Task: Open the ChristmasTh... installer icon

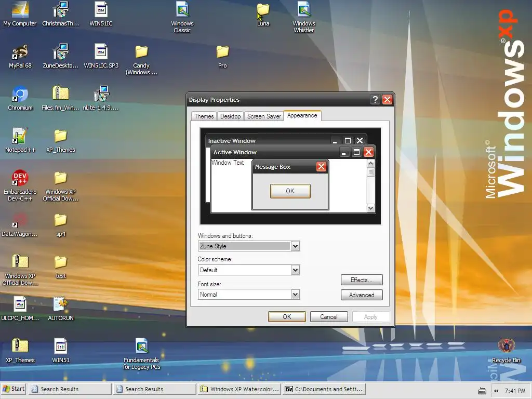Action: point(60,14)
